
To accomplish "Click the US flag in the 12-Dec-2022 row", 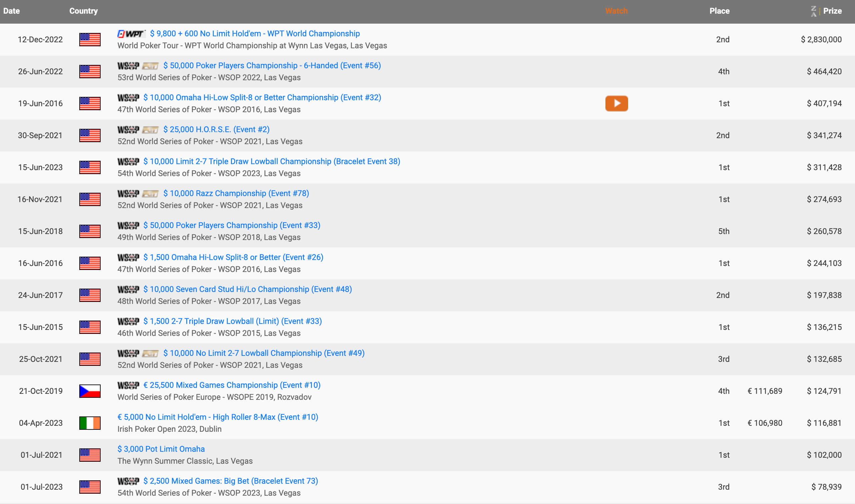I will [90, 39].
